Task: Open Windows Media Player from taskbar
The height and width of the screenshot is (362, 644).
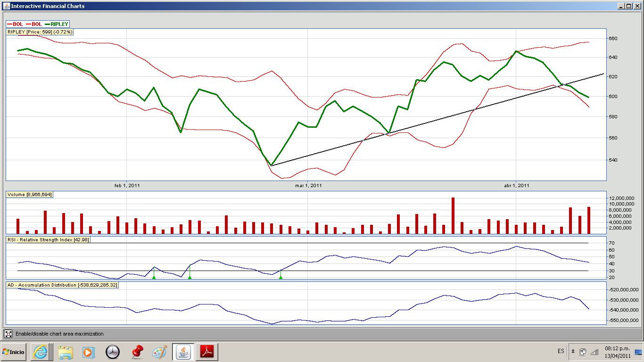Action: [x=88, y=352]
